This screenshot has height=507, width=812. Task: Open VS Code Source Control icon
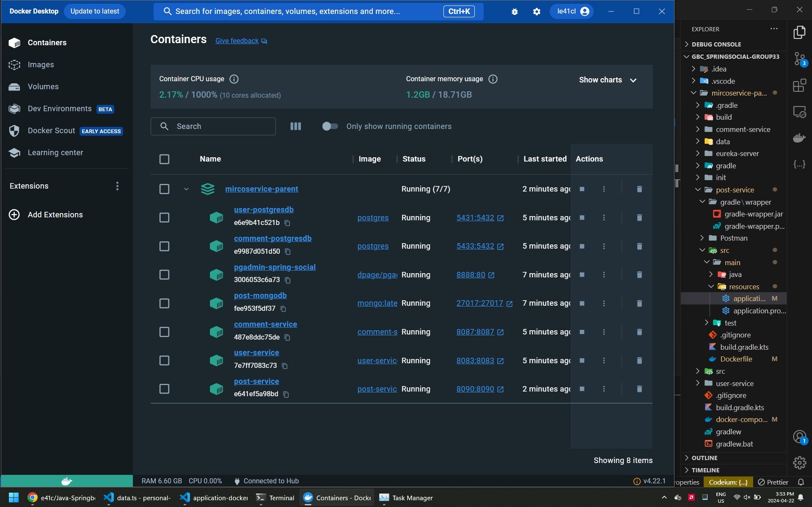(799, 59)
